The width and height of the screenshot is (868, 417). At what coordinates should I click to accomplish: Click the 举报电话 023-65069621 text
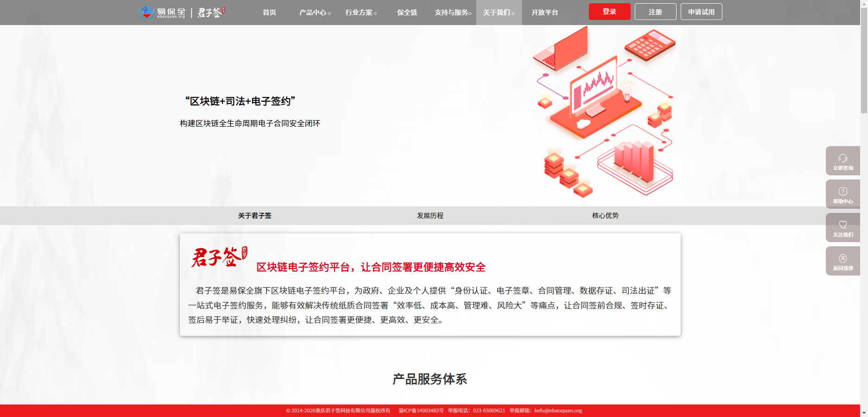[x=476, y=411]
